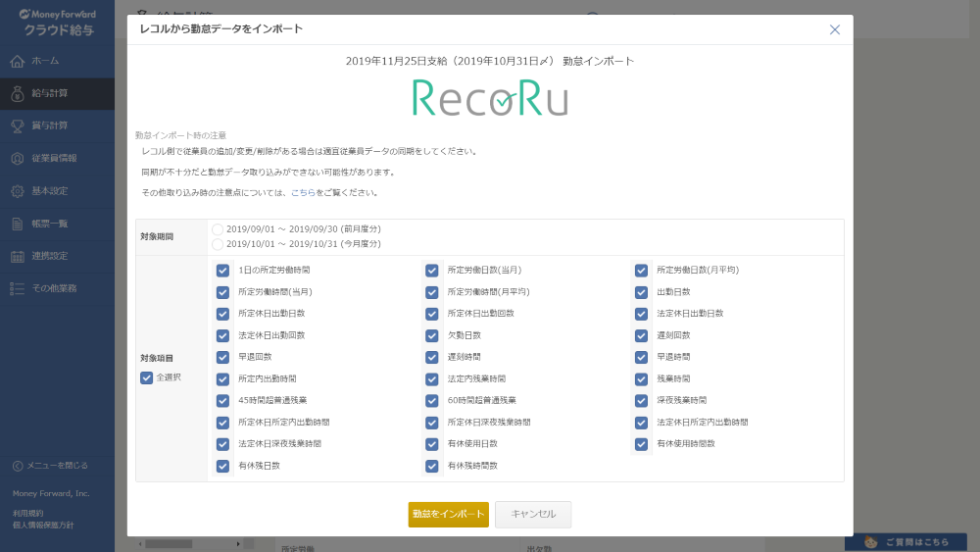Open the 利用規約 link
The width and height of the screenshot is (980, 552).
(27, 513)
